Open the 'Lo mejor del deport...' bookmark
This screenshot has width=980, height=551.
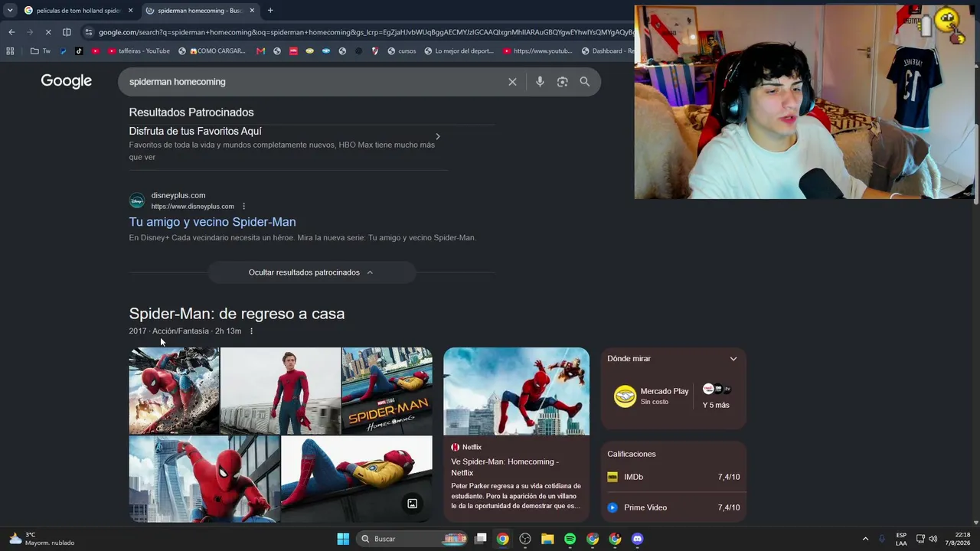point(459,51)
